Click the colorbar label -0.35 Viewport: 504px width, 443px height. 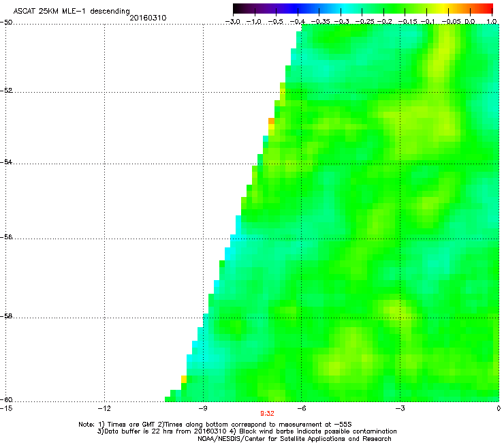[319, 22]
